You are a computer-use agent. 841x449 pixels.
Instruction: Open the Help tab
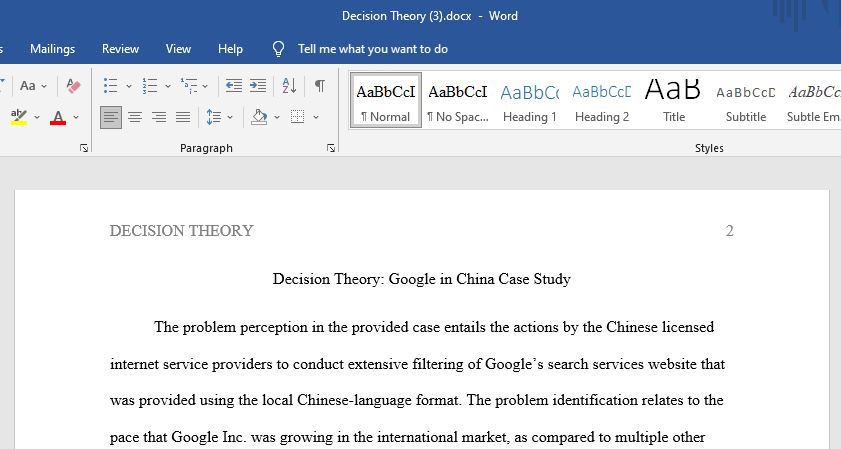click(x=230, y=49)
